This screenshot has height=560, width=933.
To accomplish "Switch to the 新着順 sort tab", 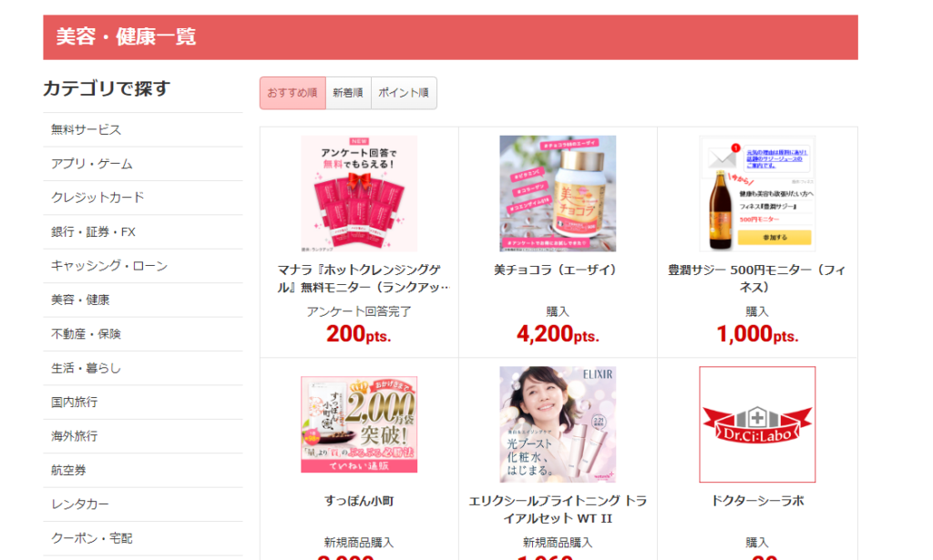I will tap(348, 93).
